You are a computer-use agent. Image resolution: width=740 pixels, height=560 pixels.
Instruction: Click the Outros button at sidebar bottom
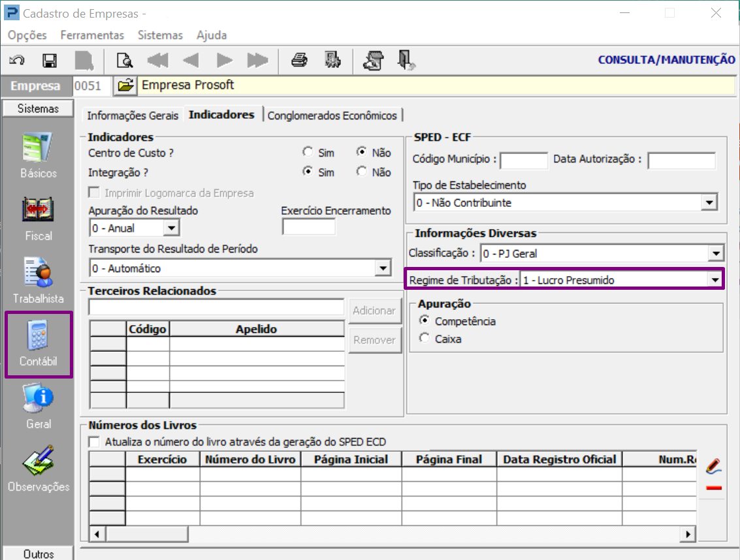click(x=38, y=553)
